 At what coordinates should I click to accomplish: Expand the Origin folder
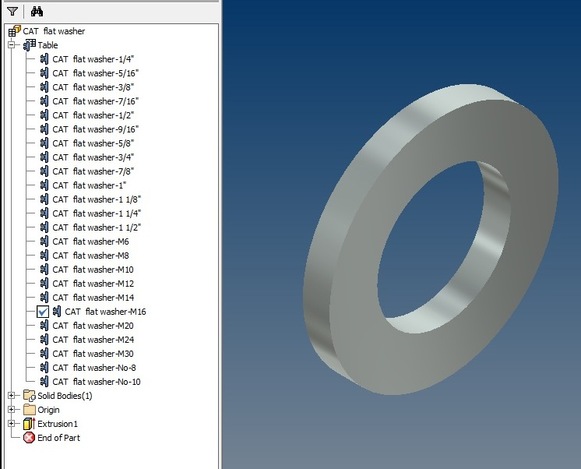click(11, 410)
